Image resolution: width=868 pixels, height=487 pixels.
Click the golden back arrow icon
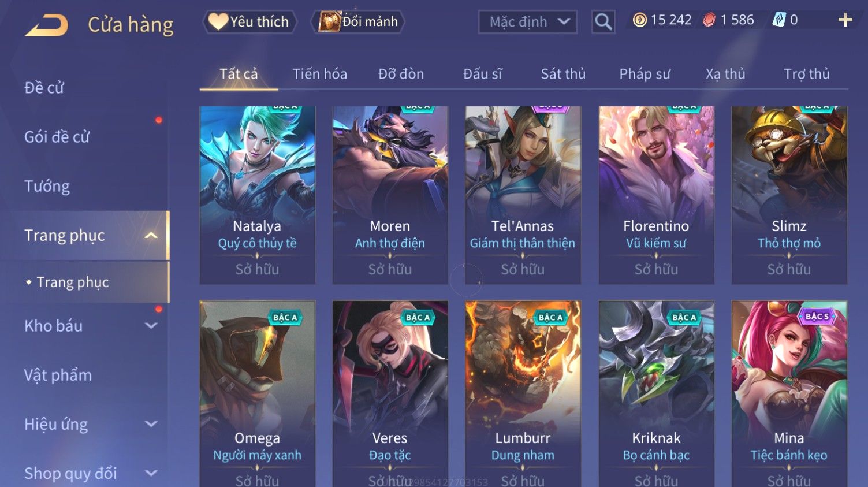click(46, 25)
